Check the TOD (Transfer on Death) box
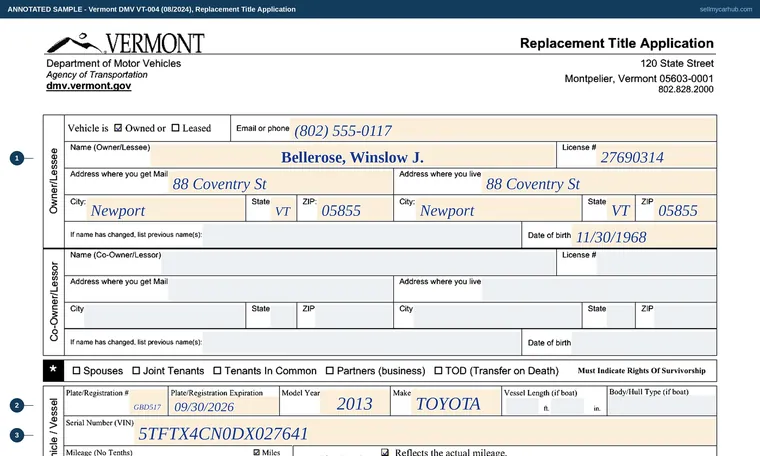The height and width of the screenshot is (456, 760). point(438,371)
